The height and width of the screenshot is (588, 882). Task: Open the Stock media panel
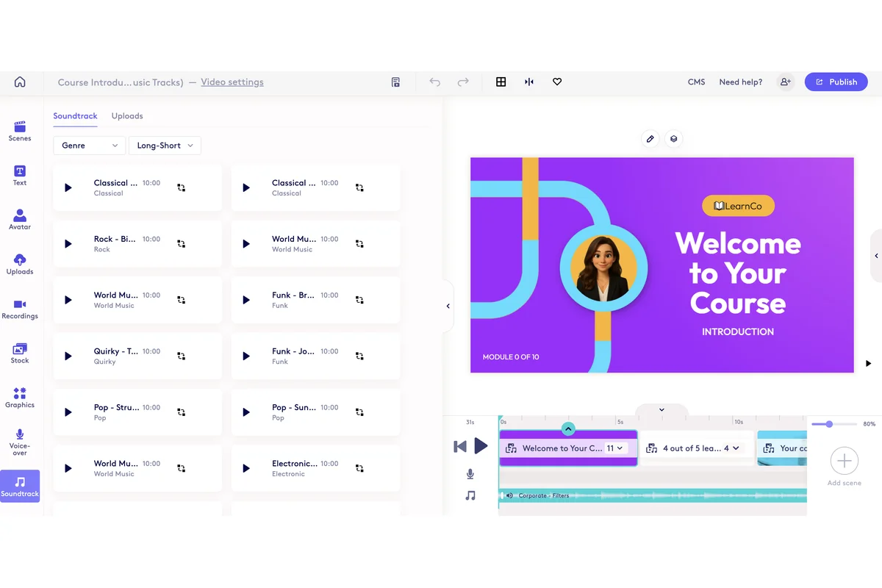(20, 353)
